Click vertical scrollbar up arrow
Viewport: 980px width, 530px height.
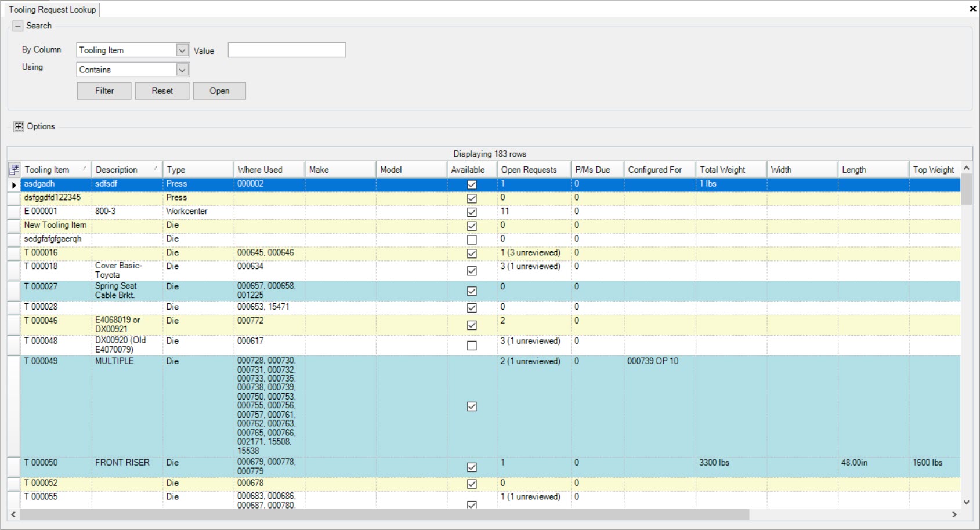(967, 168)
